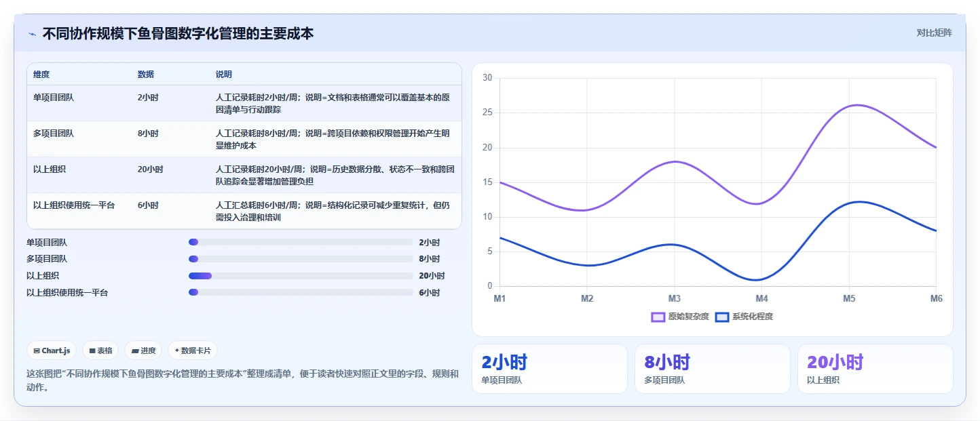980x421 pixels.
Task: Click the blue line low point at M4
Action: tap(758, 279)
